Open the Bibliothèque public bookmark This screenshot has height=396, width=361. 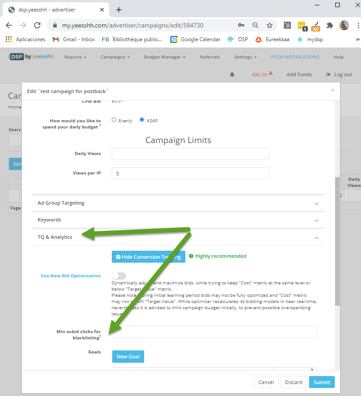pyautogui.click(x=132, y=39)
